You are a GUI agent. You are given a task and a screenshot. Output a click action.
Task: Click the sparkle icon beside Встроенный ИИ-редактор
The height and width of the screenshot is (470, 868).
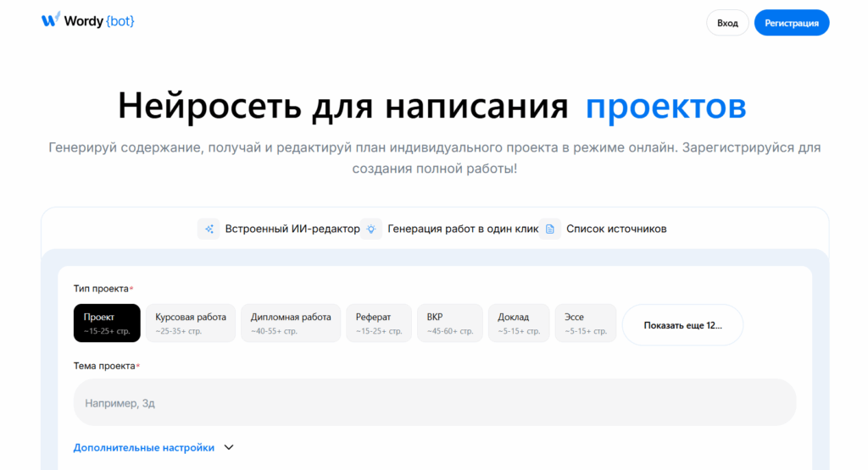click(x=209, y=229)
